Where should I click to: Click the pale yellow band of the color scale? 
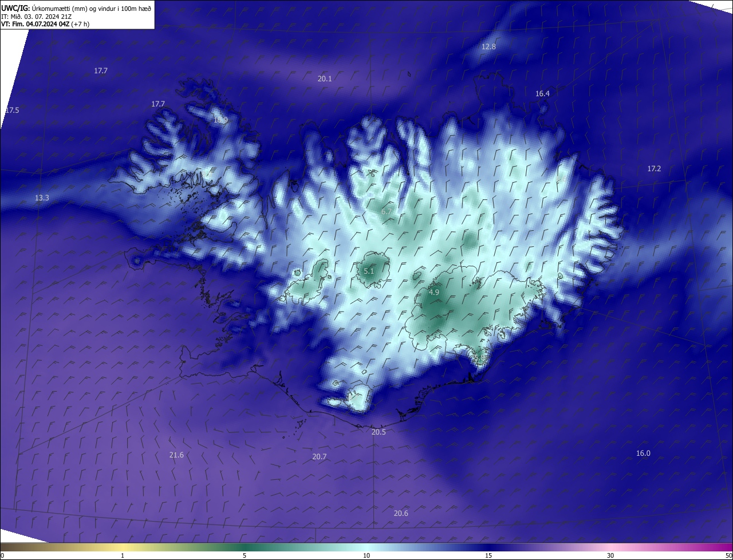click(123, 547)
